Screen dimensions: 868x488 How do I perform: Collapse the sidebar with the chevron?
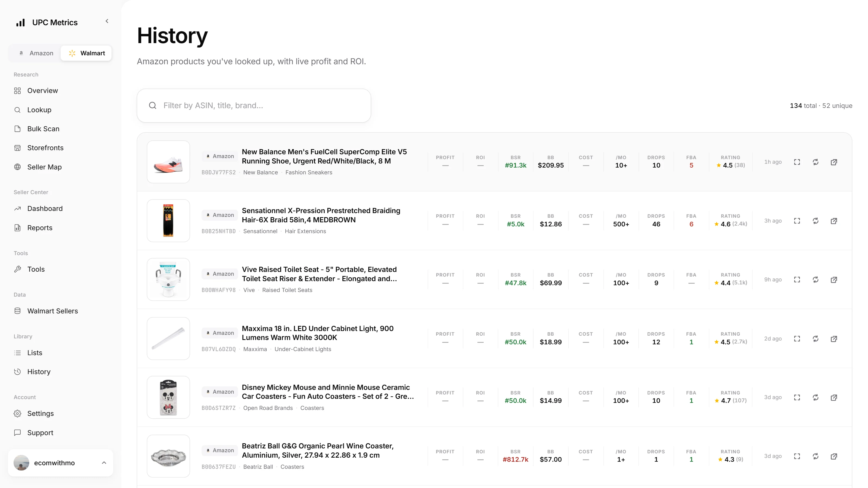coord(107,21)
